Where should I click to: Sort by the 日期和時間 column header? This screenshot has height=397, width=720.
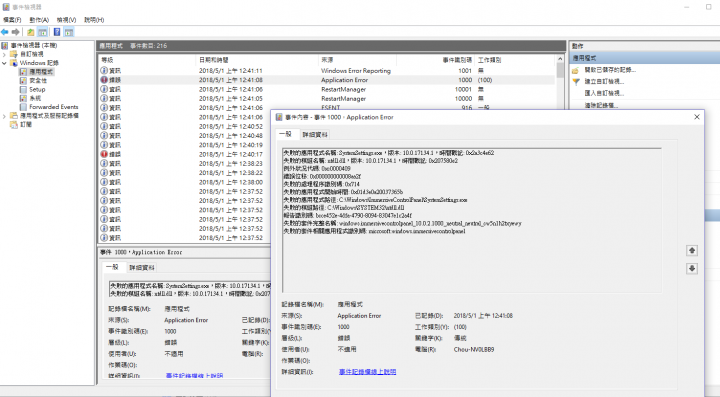[x=257, y=60]
